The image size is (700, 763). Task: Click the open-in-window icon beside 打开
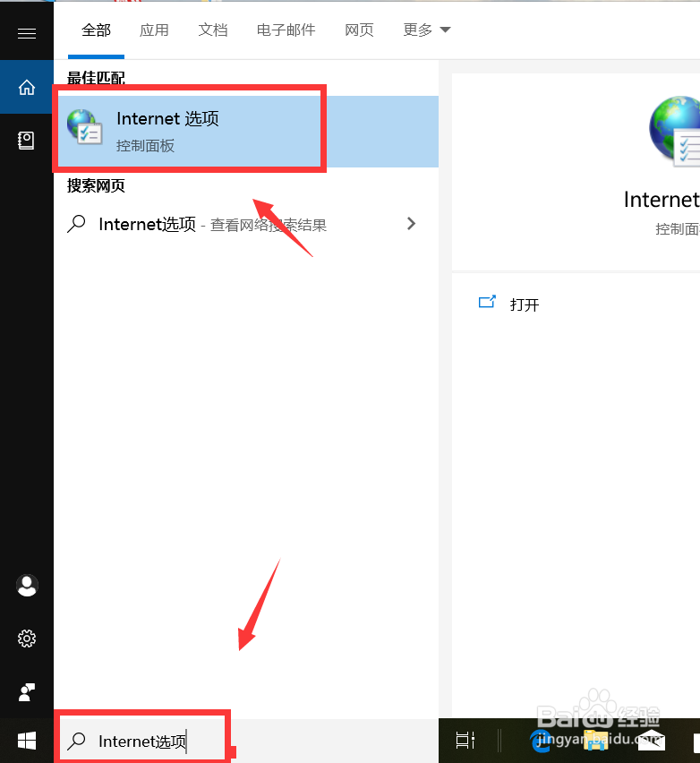click(487, 303)
